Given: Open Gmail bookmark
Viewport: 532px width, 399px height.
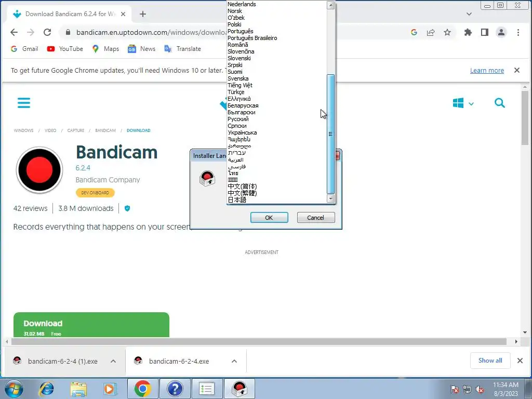Looking at the screenshot, I should [x=24, y=49].
